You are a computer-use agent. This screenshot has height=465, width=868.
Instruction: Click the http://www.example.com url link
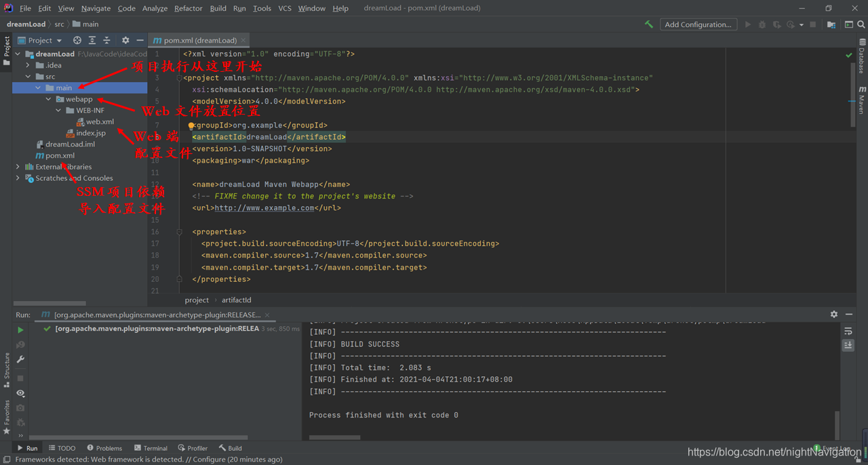pyautogui.click(x=264, y=208)
